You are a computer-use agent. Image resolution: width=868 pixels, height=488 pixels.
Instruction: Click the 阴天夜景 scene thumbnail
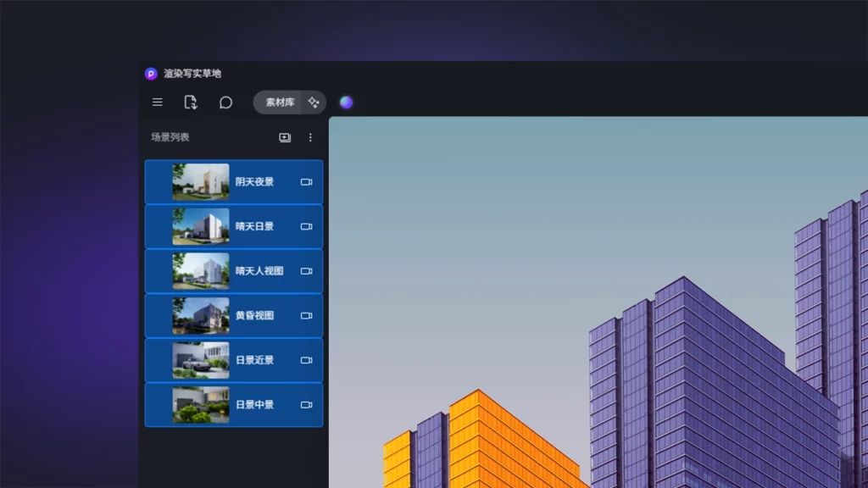coord(201,182)
